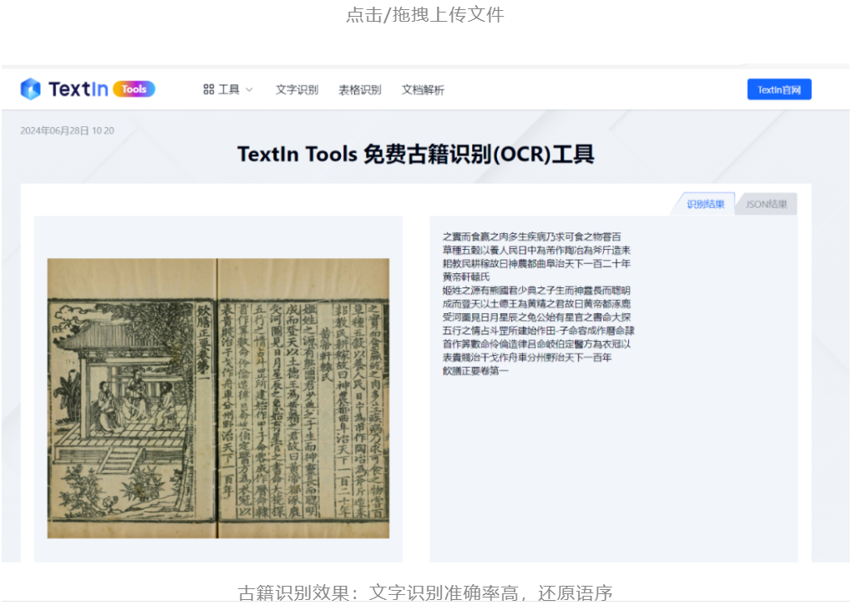
Task: Click result line starting 姬姓之源
Action: 536,290
